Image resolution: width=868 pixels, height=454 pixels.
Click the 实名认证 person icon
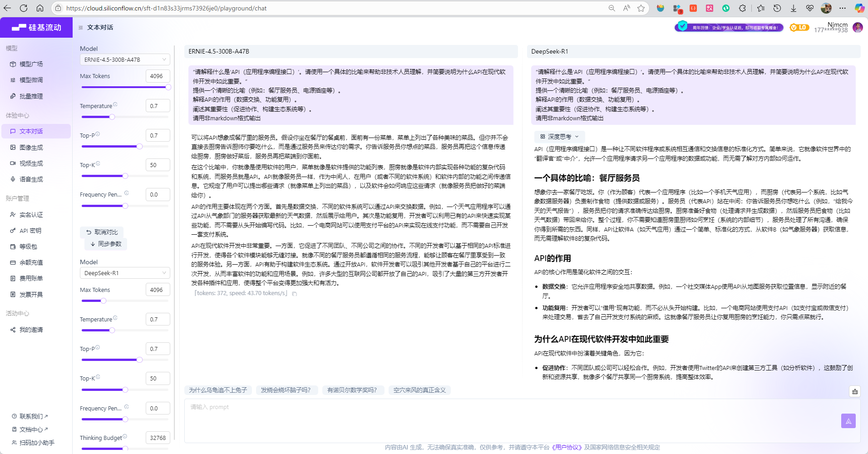[13, 215]
